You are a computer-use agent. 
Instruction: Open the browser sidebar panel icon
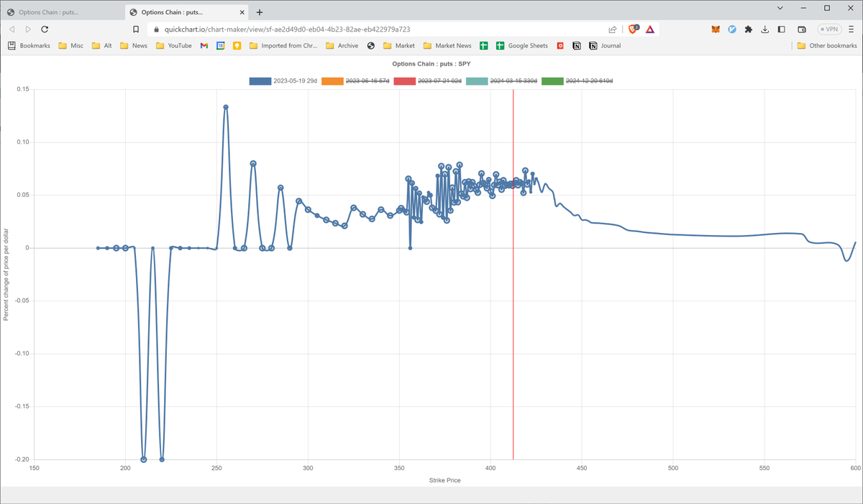tap(781, 29)
